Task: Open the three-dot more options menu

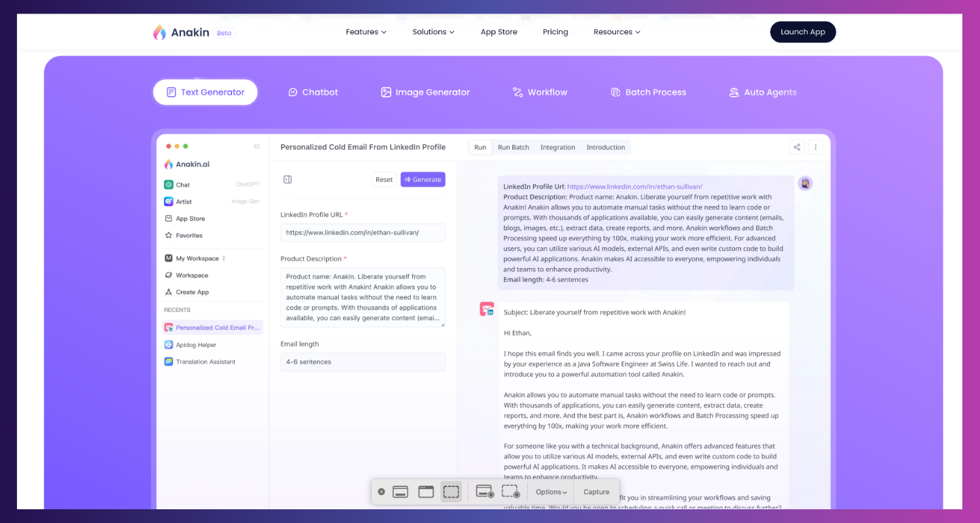Action: coord(815,147)
